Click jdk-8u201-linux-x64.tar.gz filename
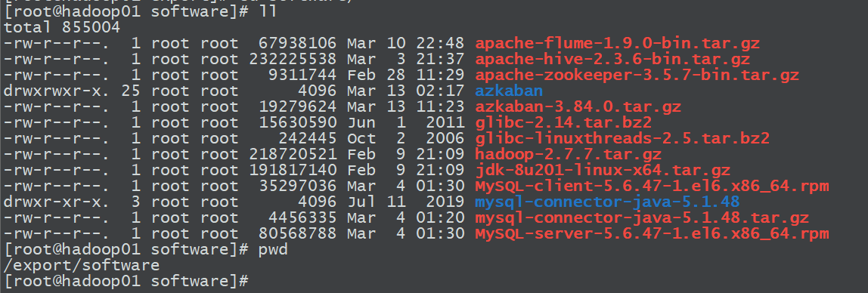The image size is (868, 293). click(603, 170)
